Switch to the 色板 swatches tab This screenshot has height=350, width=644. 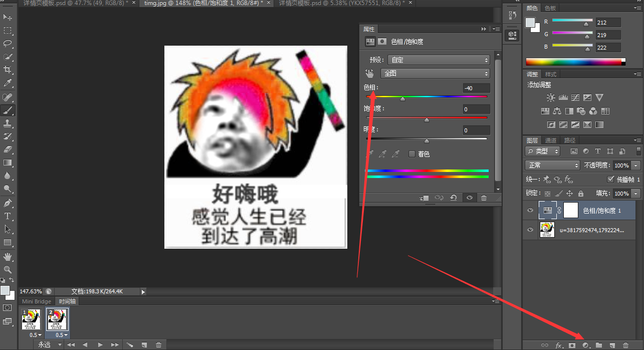coord(550,8)
